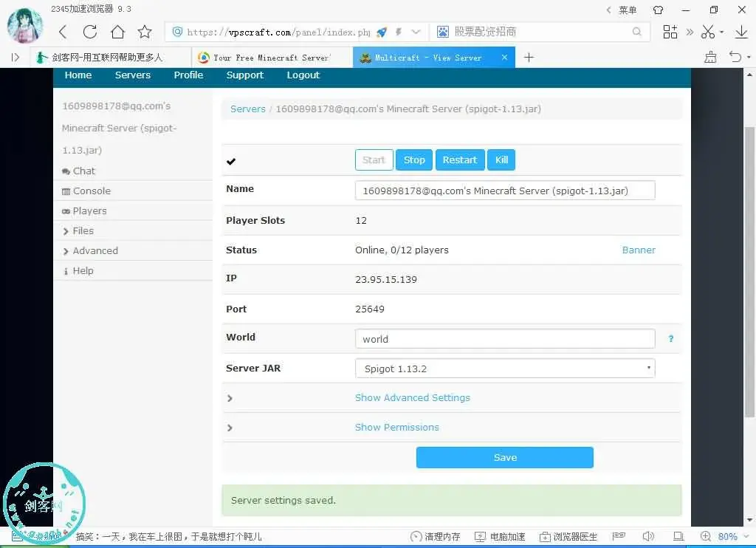The width and height of the screenshot is (756, 548).
Task: Click the scissors screenshot tool icon
Action: pos(708,32)
